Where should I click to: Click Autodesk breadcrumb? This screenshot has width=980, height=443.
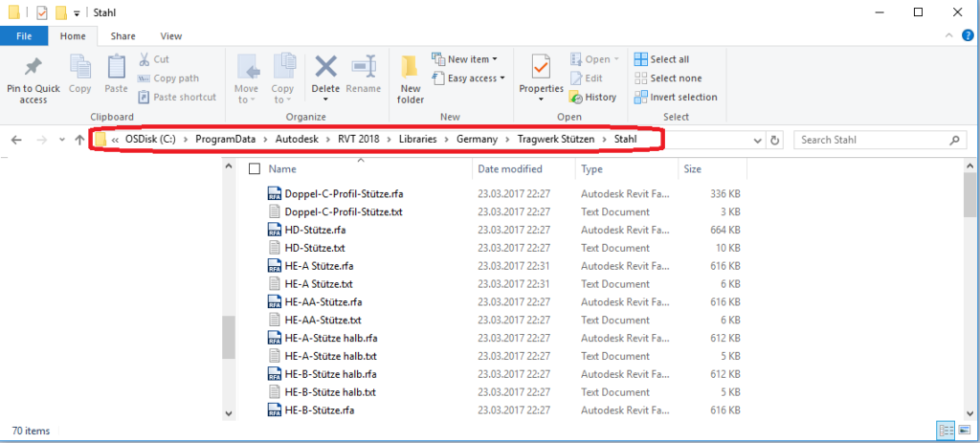(x=297, y=140)
